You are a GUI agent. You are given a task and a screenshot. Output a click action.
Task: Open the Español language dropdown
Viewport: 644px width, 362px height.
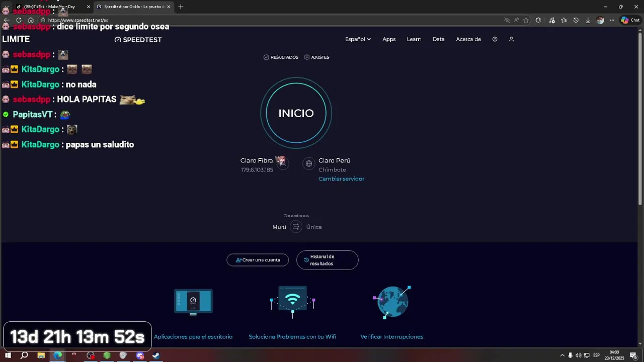[358, 39]
